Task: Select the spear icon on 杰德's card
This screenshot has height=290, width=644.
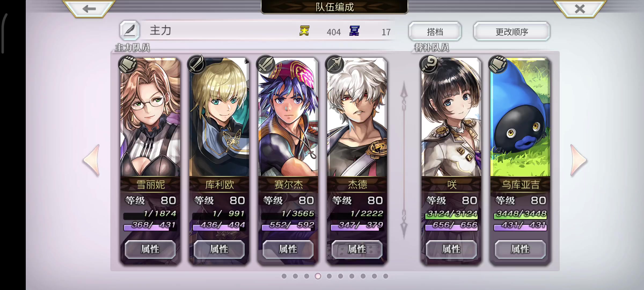Action: tap(334, 64)
